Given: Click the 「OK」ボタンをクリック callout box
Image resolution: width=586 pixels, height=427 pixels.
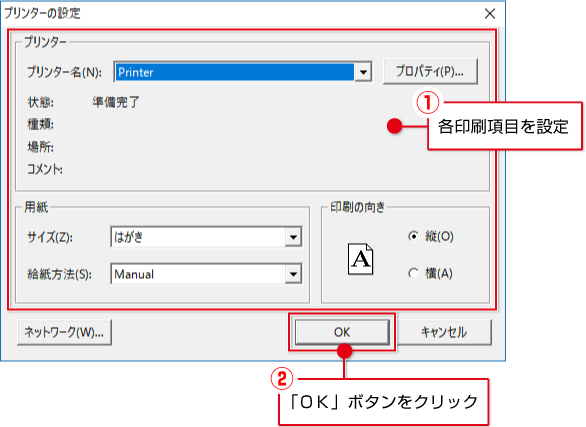Looking at the screenshot, I should (384, 402).
